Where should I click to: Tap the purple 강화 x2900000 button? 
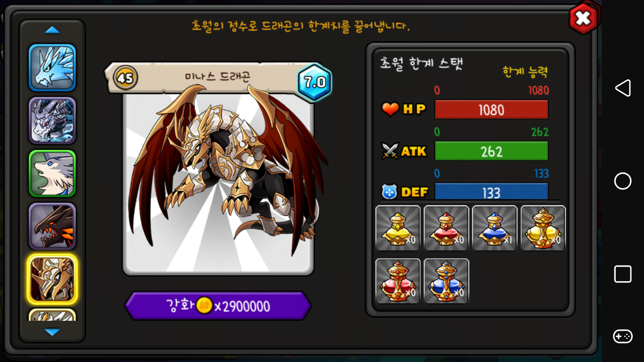click(218, 306)
